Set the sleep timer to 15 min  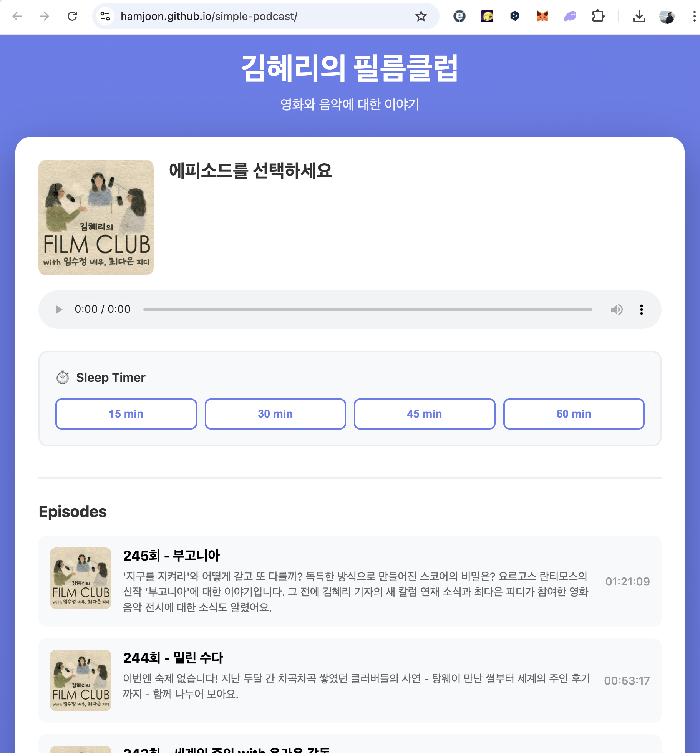(126, 414)
